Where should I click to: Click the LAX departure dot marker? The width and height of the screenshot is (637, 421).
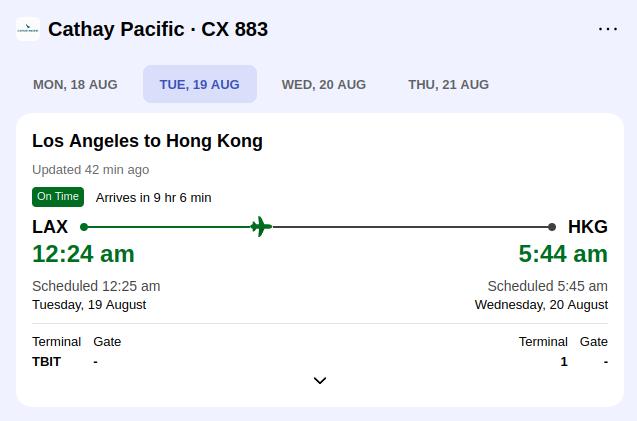point(84,227)
